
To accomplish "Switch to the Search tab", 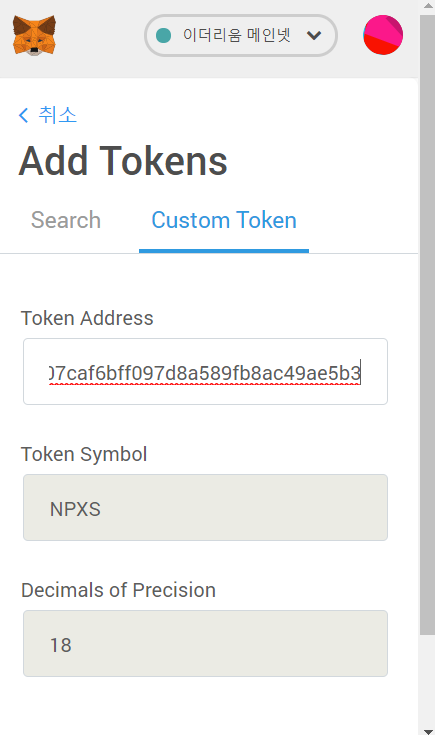I will click(66, 220).
